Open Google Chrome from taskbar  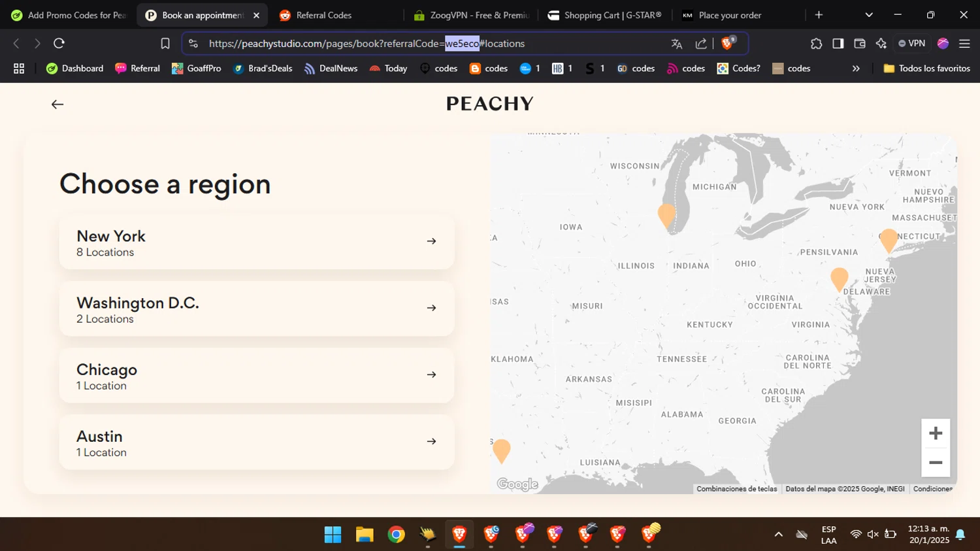396,535
